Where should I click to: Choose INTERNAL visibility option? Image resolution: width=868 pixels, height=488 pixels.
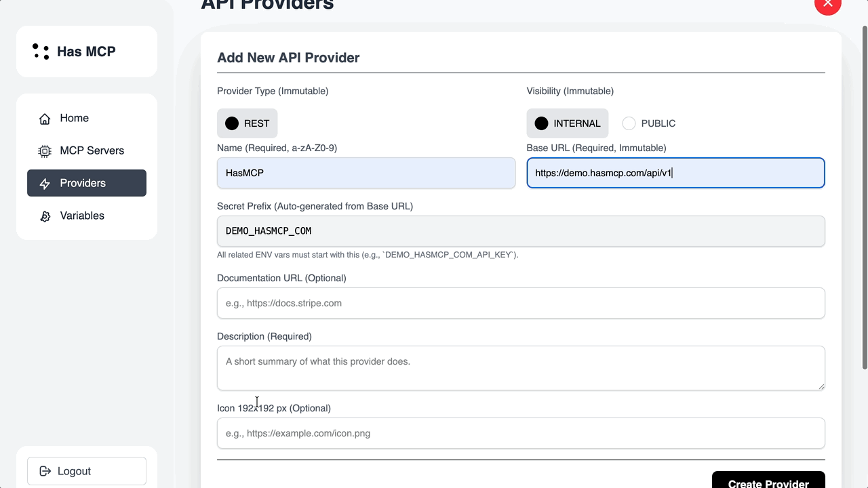pos(567,123)
